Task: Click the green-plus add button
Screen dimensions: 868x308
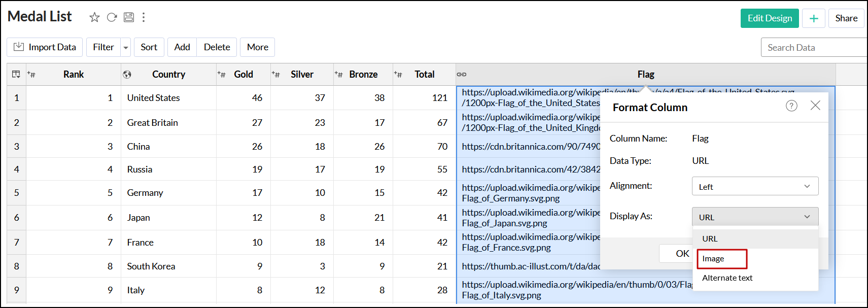Action: pyautogui.click(x=814, y=18)
